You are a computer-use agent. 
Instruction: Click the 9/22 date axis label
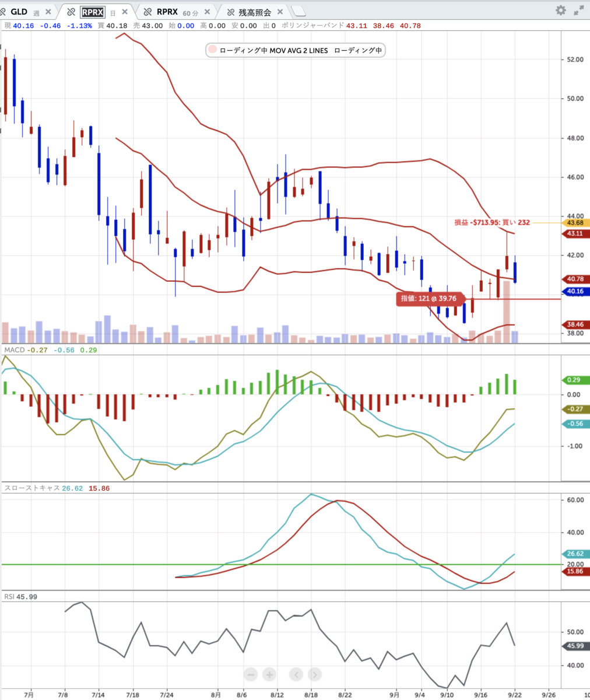[515, 695]
